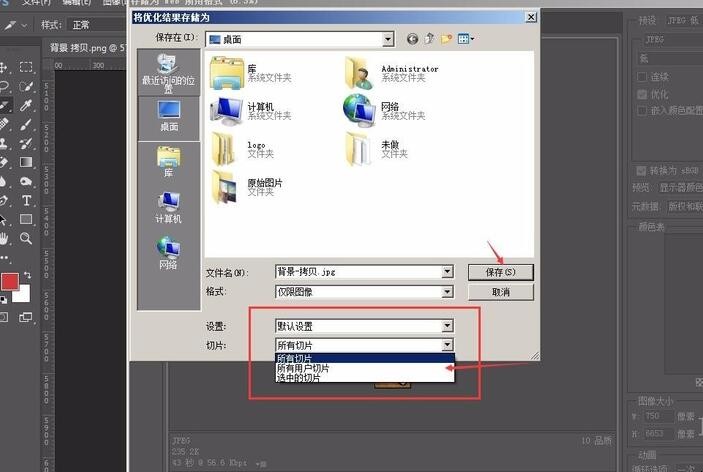This screenshot has width=703, height=472.
Task: Click the image height field showing 6653
Action: point(658,434)
